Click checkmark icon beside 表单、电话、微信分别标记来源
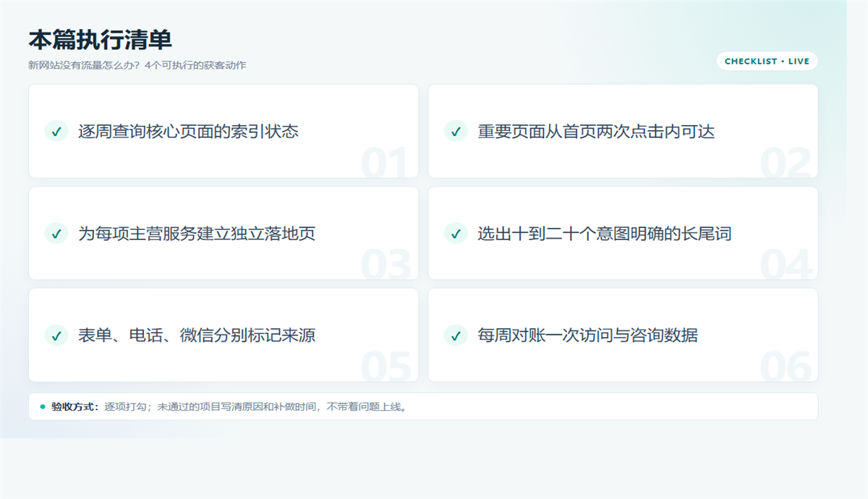The image size is (868, 499). [x=56, y=336]
